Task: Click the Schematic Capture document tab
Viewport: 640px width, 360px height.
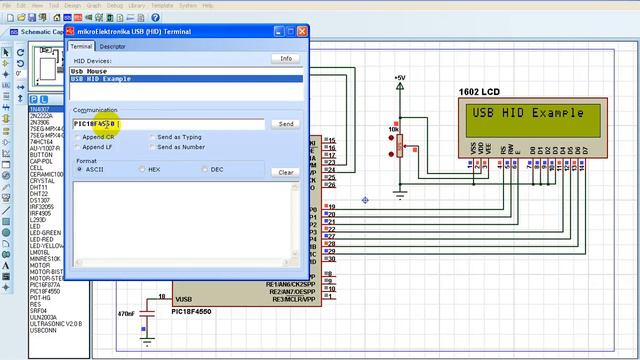Action: point(37,32)
